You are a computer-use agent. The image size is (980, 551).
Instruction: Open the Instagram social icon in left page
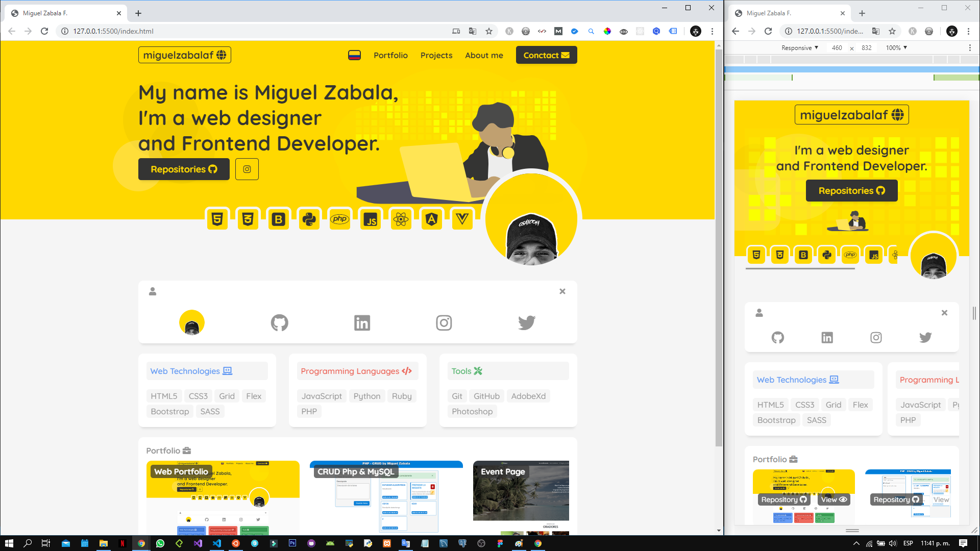point(444,323)
